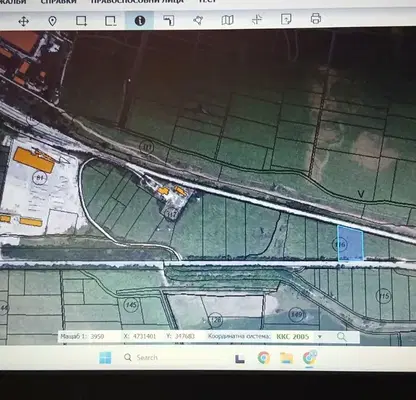Select the blue highlighted parcel 116
The height and width of the screenshot is (400, 416).
click(x=350, y=243)
